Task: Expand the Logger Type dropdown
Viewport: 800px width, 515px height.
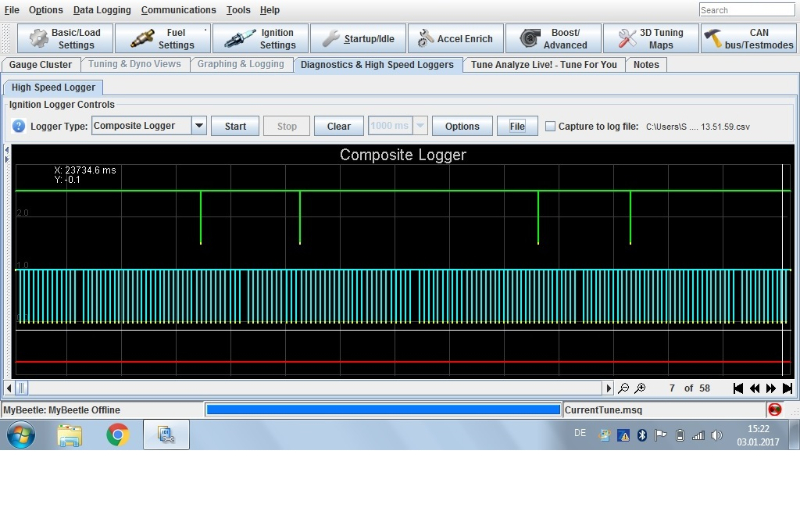Action: coord(198,126)
